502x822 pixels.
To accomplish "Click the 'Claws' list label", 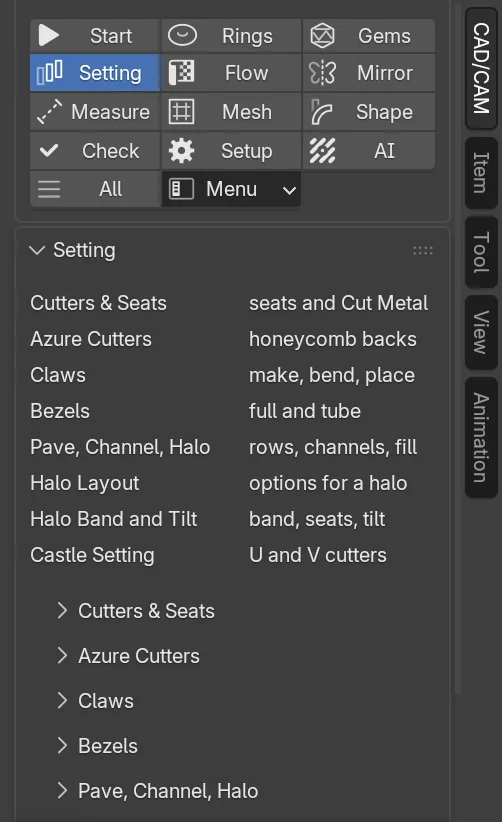I will [x=58, y=375].
